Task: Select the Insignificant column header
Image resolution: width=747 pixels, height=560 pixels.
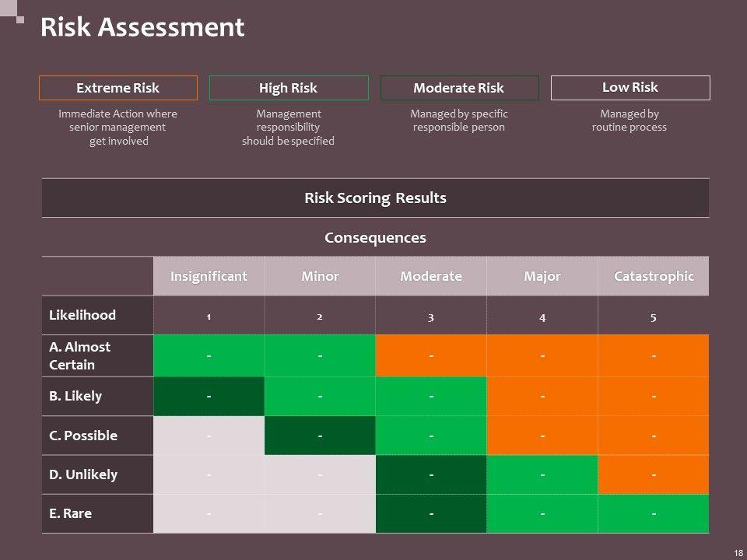Action: click(209, 276)
